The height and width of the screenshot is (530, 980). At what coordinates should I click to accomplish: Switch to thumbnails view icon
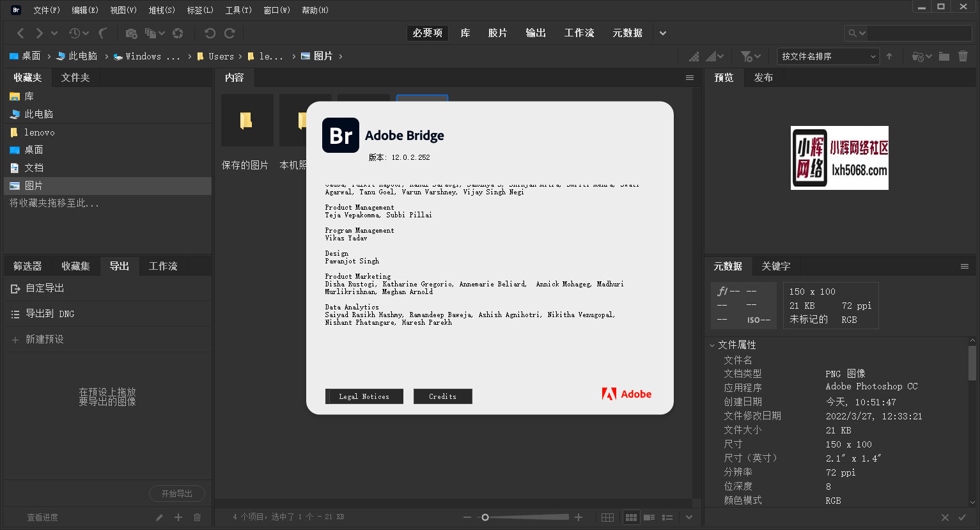631,517
